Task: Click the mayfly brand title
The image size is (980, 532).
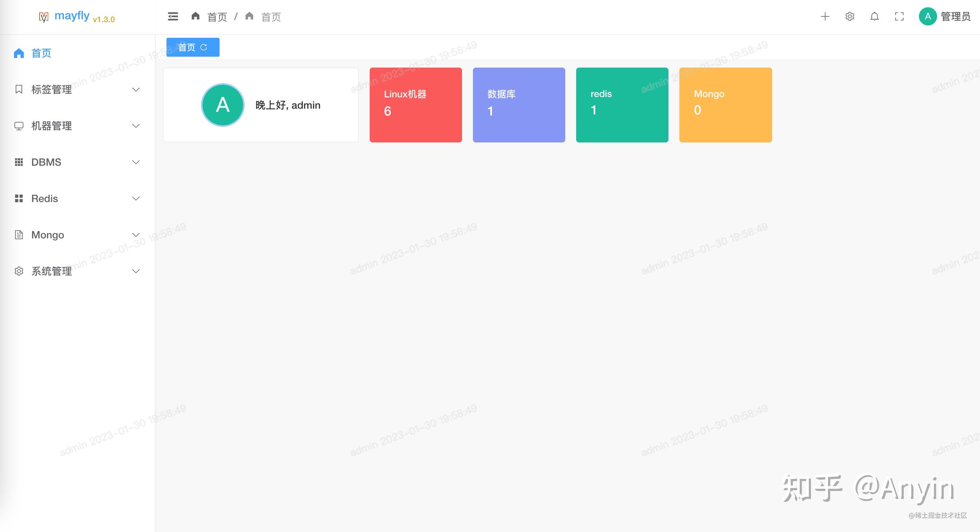Action: (x=72, y=16)
